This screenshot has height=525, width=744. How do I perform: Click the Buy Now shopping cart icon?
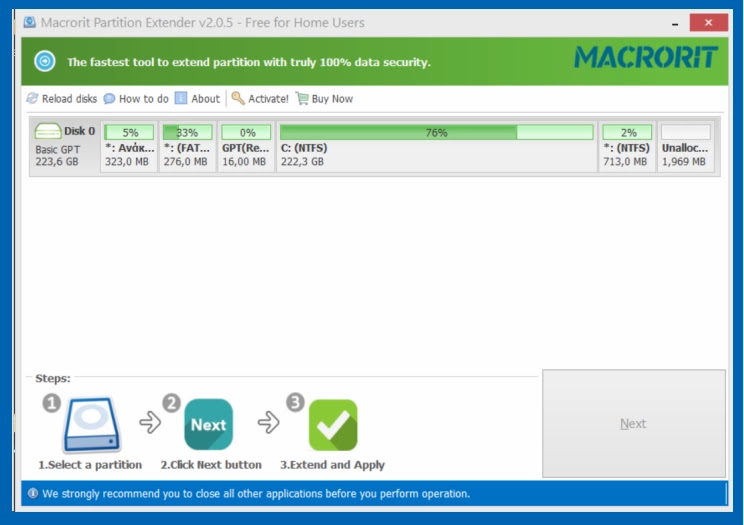click(x=302, y=98)
